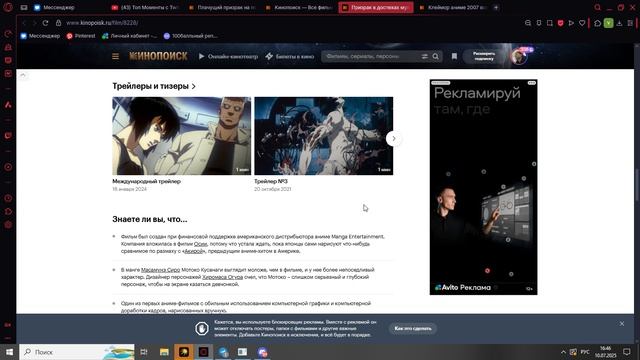
Task: Open Windows Start menu
Action: [9, 352]
